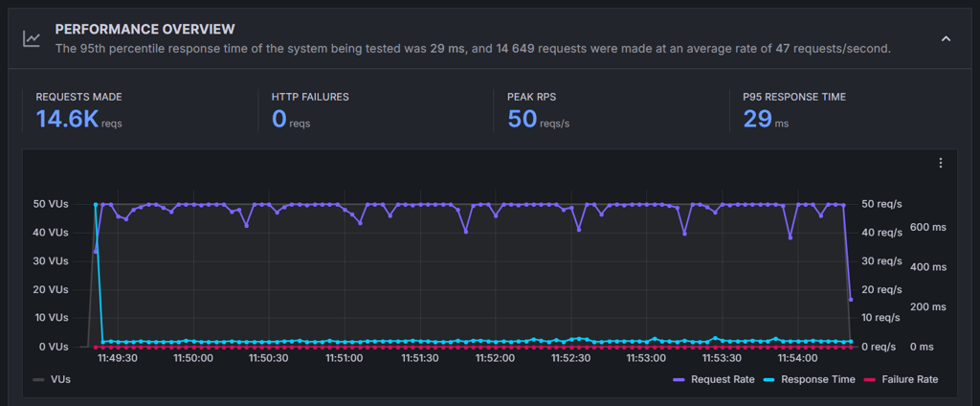
Task: Click the 10 req/s axis label
Action: coord(881,318)
